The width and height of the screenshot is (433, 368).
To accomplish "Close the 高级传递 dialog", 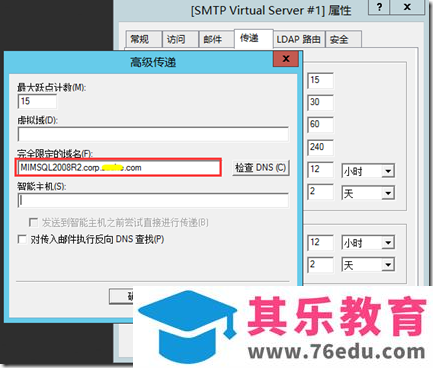I will (x=286, y=59).
